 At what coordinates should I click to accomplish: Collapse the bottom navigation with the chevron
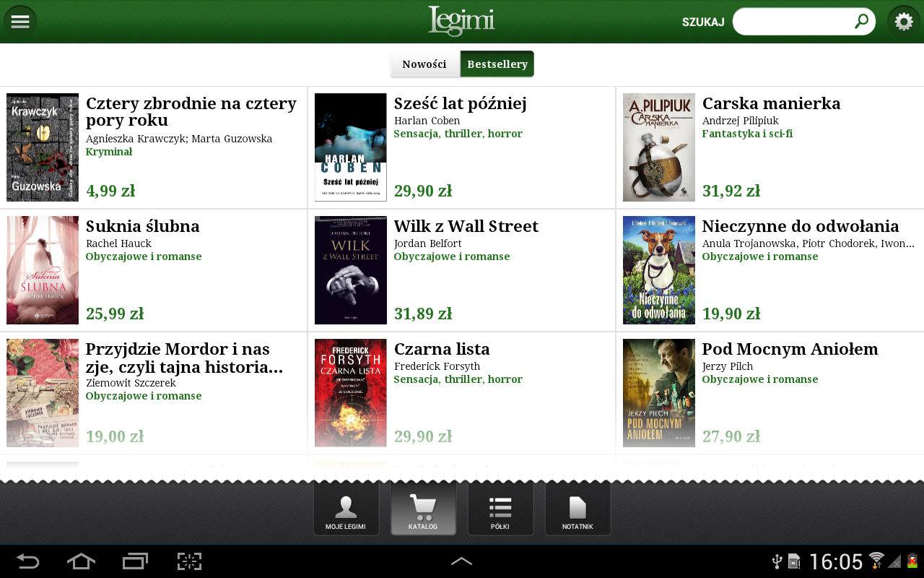[x=462, y=560]
